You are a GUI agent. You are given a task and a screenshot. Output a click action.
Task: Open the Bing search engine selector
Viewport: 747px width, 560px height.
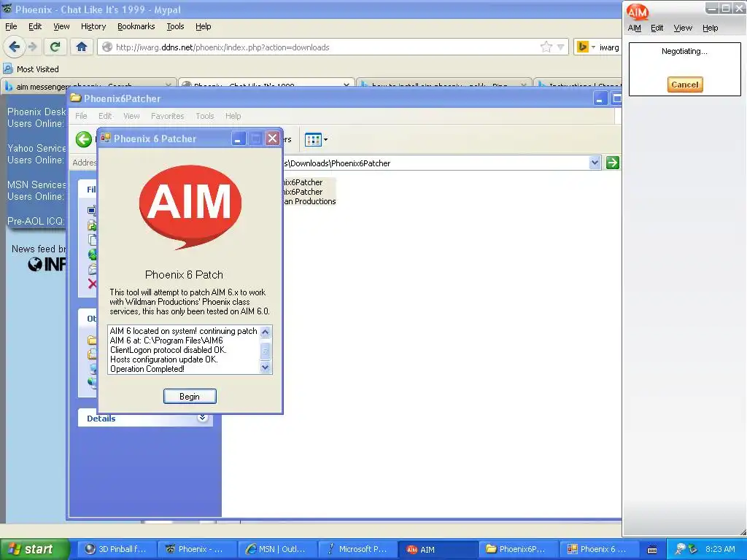(x=586, y=47)
